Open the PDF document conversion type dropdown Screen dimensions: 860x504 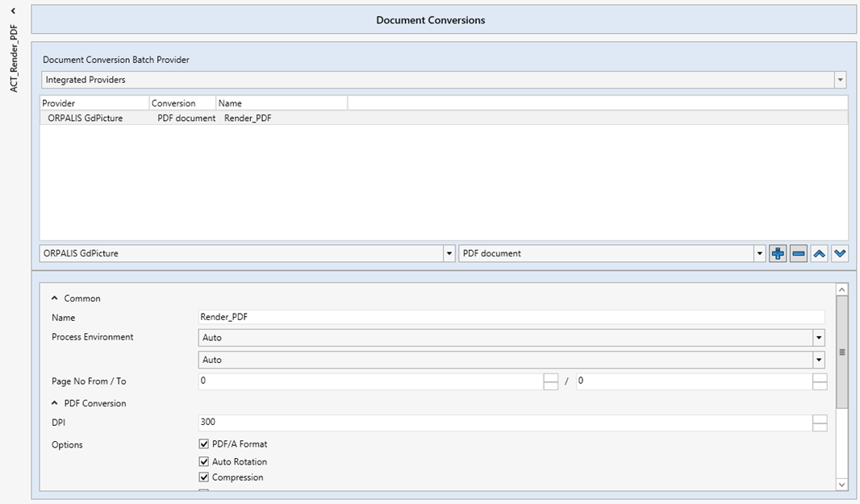(758, 252)
